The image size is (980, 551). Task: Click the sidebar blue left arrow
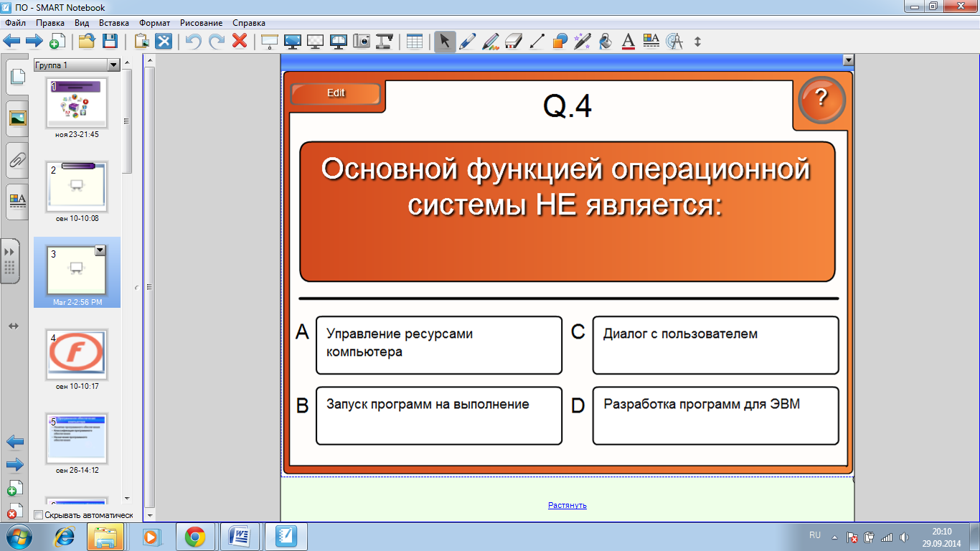click(15, 441)
